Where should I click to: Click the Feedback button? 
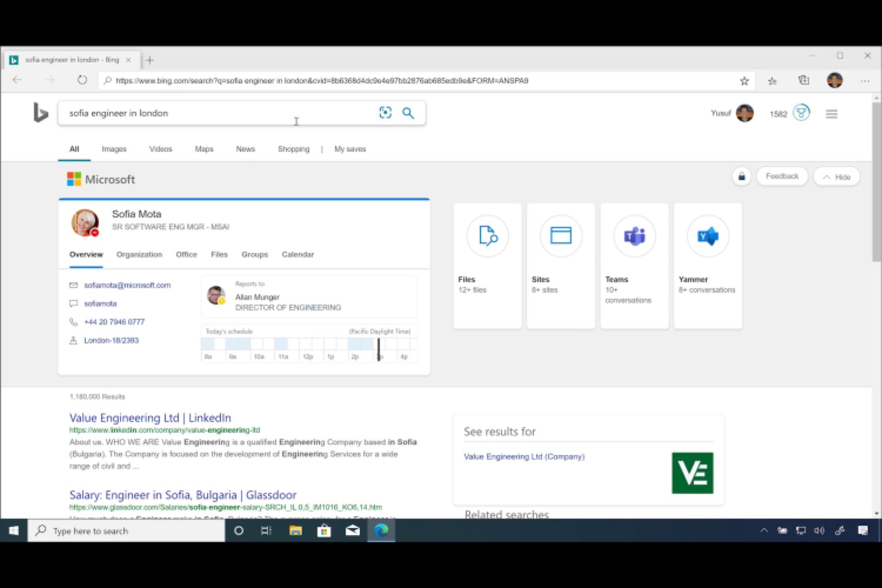782,176
